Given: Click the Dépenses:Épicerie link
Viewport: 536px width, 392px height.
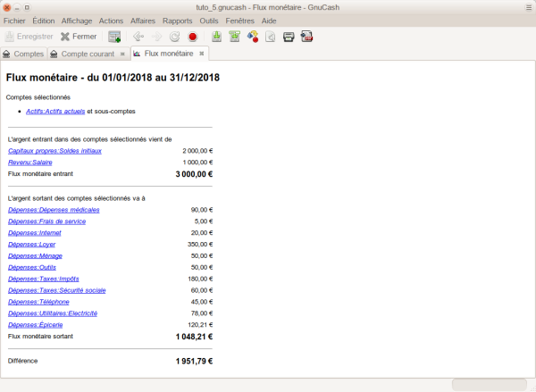Looking at the screenshot, I should [35, 325].
